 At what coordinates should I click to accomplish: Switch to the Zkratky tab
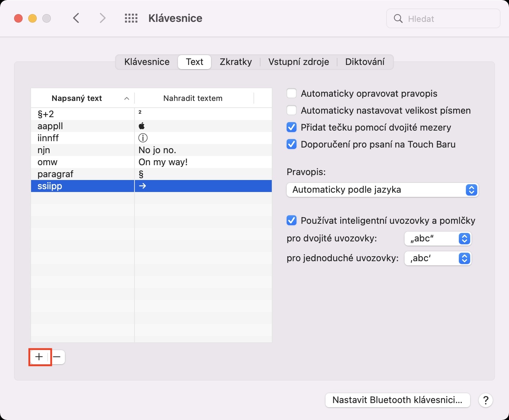point(236,62)
